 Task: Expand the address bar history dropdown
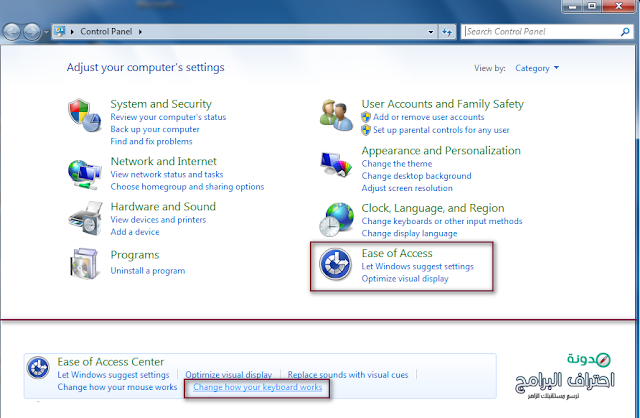coord(431,32)
